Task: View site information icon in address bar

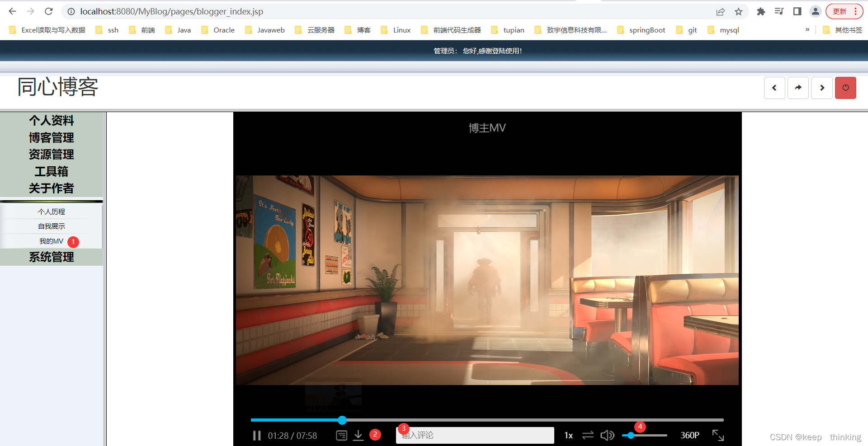Action: (x=71, y=11)
